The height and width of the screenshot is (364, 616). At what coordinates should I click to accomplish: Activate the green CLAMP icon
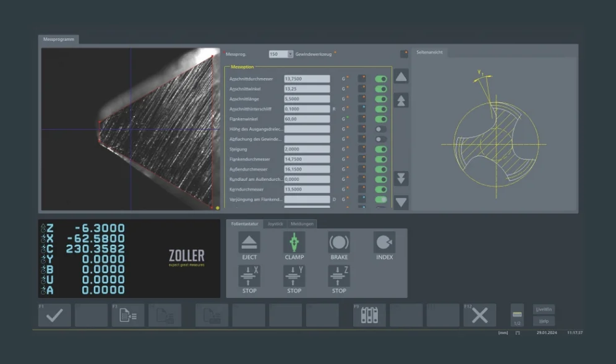click(294, 243)
